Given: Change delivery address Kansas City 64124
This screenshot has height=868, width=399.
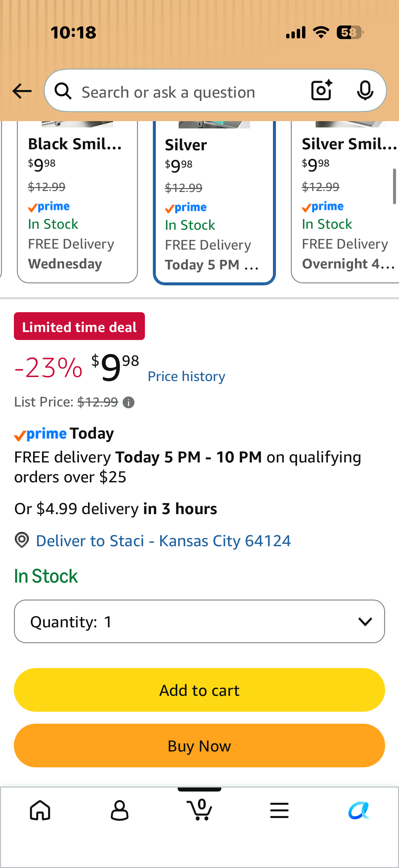Looking at the screenshot, I should (x=163, y=541).
